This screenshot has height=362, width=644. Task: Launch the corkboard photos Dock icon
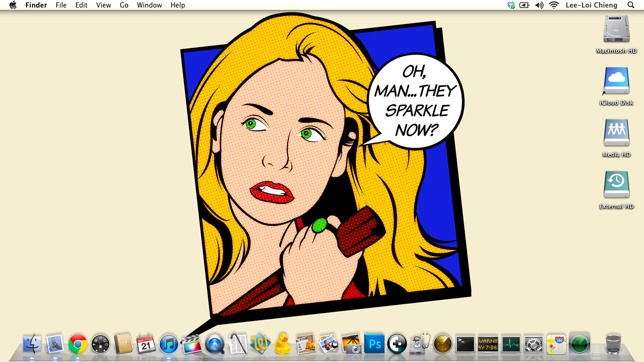point(306,344)
